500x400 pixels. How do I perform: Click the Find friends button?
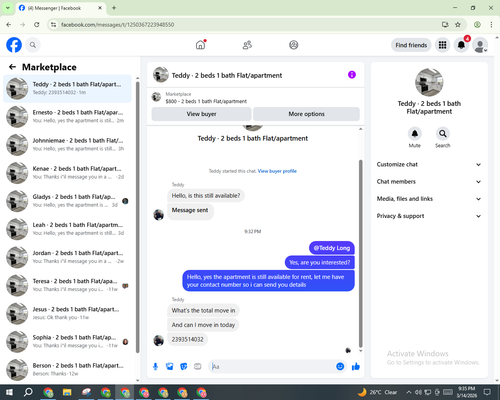411,45
